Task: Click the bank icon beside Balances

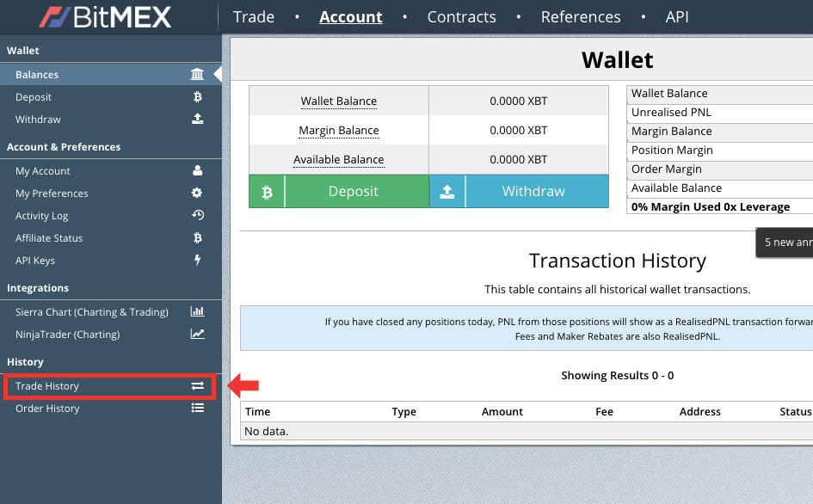Action: pos(197,75)
